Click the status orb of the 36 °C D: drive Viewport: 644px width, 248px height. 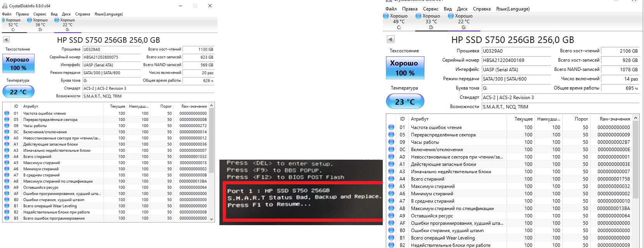(29, 20)
